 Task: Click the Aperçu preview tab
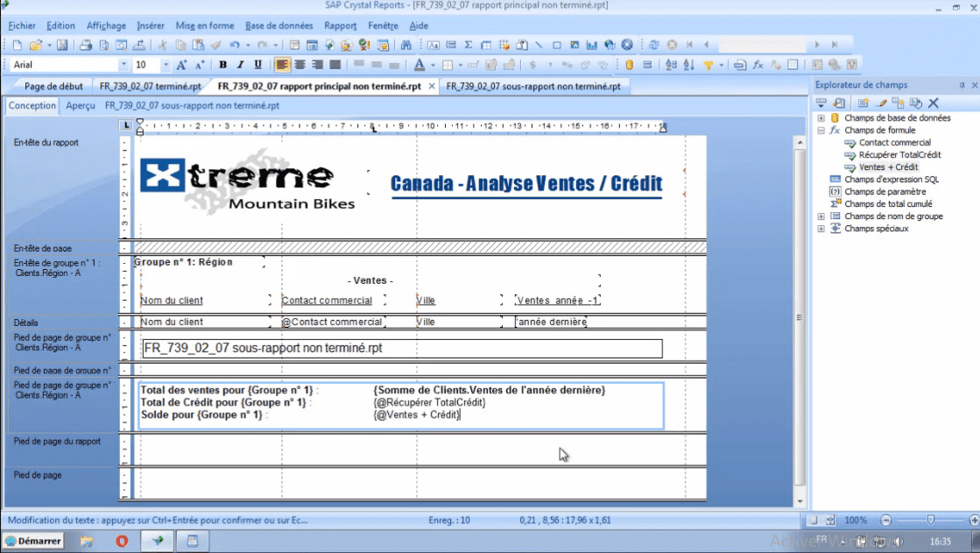[x=81, y=105]
